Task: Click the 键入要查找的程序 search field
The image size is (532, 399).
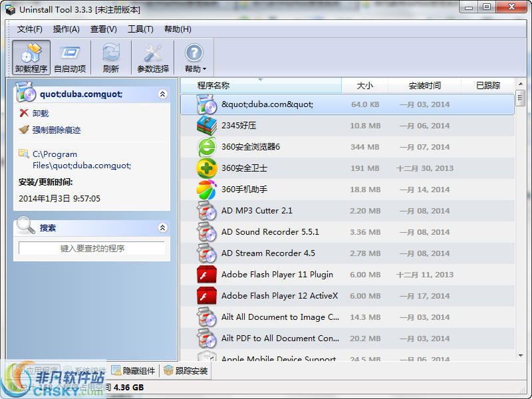Action: (x=91, y=247)
